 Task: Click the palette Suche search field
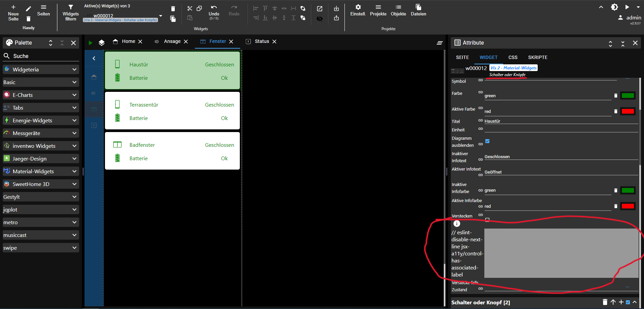41,56
